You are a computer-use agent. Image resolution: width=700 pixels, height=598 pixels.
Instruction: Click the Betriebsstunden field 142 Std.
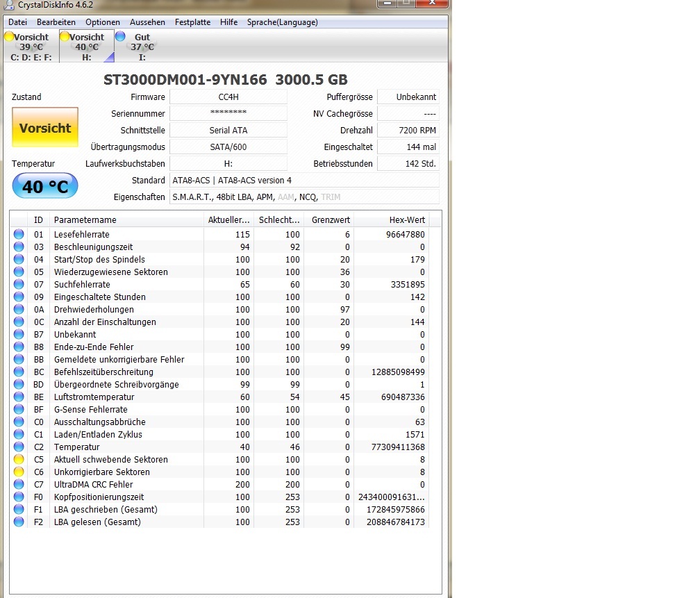coord(408,163)
